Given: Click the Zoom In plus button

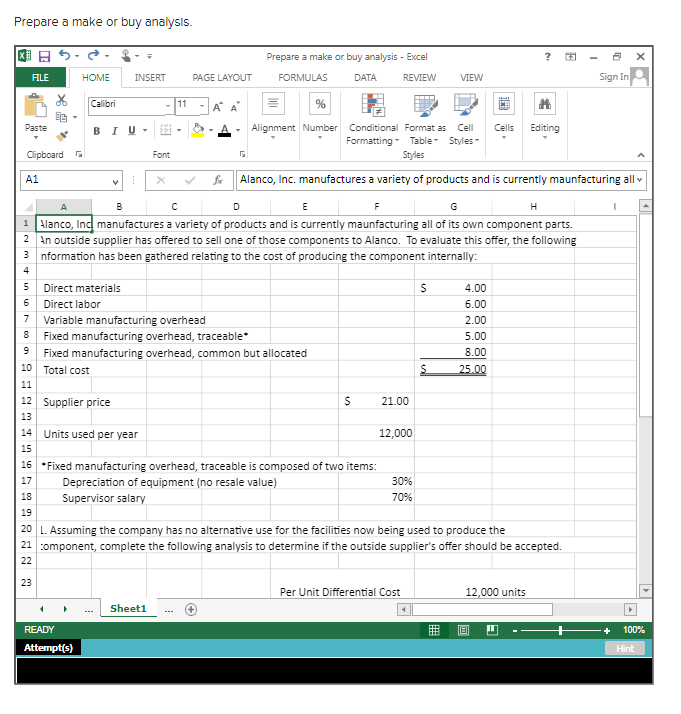Looking at the screenshot, I should (607, 631).
